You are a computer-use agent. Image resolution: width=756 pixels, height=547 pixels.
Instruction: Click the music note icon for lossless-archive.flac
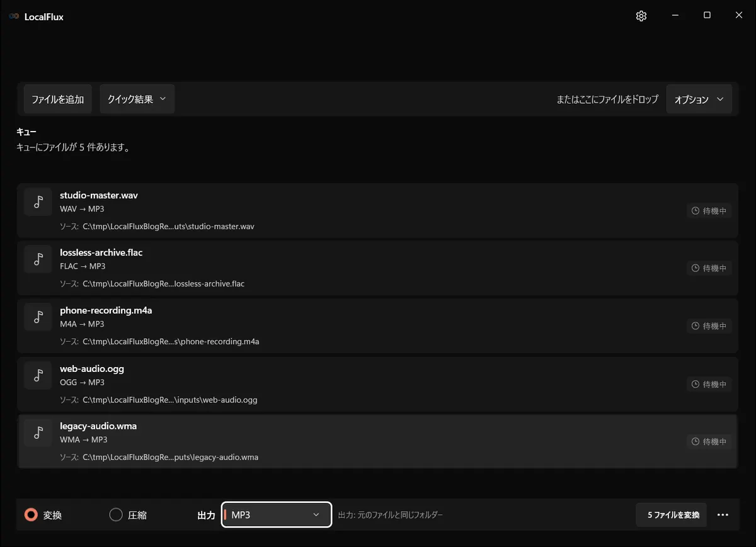pos(38,259)
